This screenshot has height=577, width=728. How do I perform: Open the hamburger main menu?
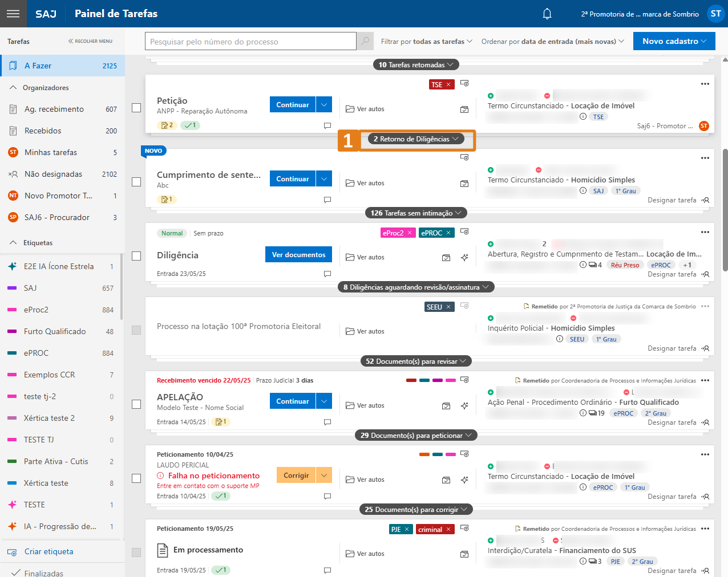pos(13,14)
